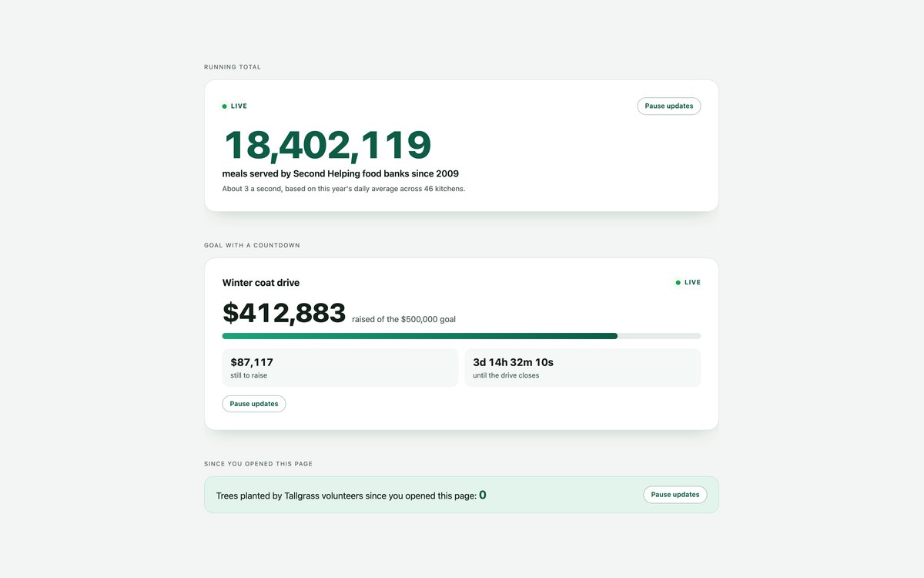Click the Winter coat drive heading

pos(261,283)
